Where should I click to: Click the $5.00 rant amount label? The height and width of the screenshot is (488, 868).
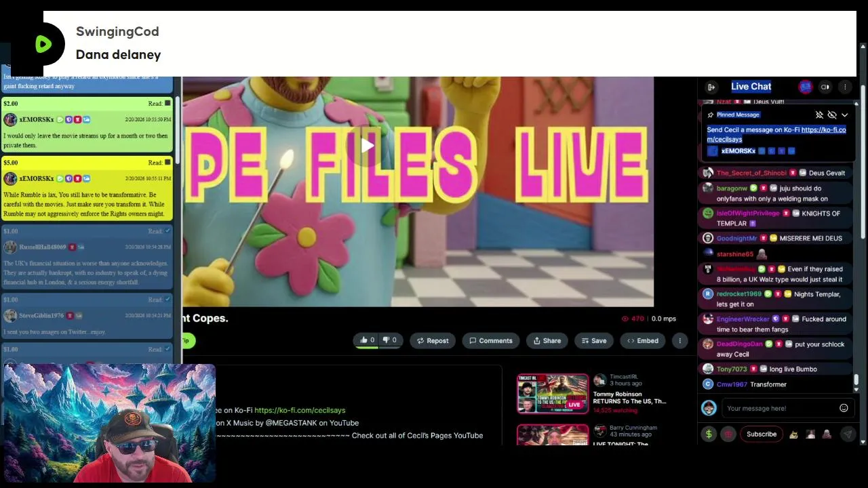10,163
